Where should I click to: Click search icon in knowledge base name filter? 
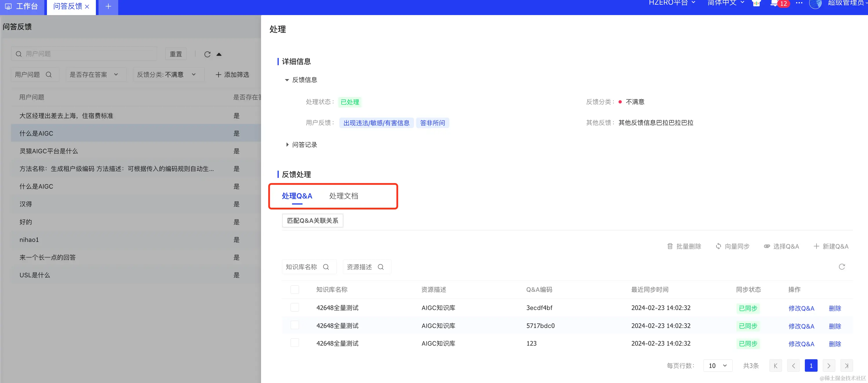[x=326, y=267]
